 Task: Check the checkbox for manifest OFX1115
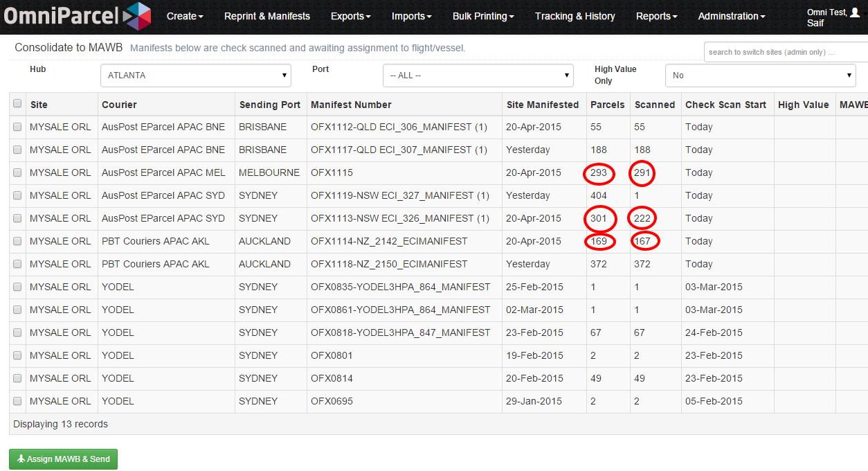click(x=17, y=172)
